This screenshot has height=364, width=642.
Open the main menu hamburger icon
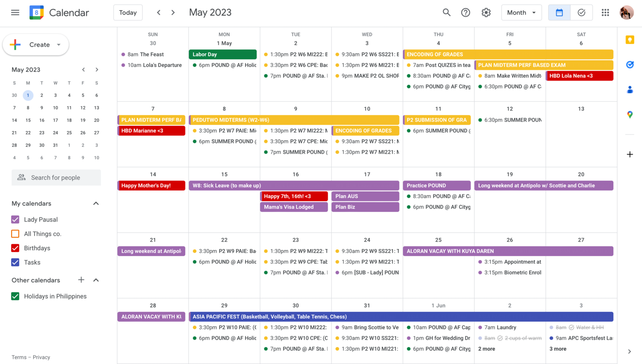pos(15,12)
